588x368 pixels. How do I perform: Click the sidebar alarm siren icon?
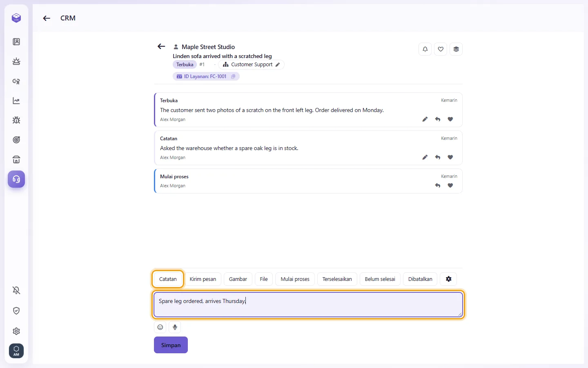click(16, 61)
